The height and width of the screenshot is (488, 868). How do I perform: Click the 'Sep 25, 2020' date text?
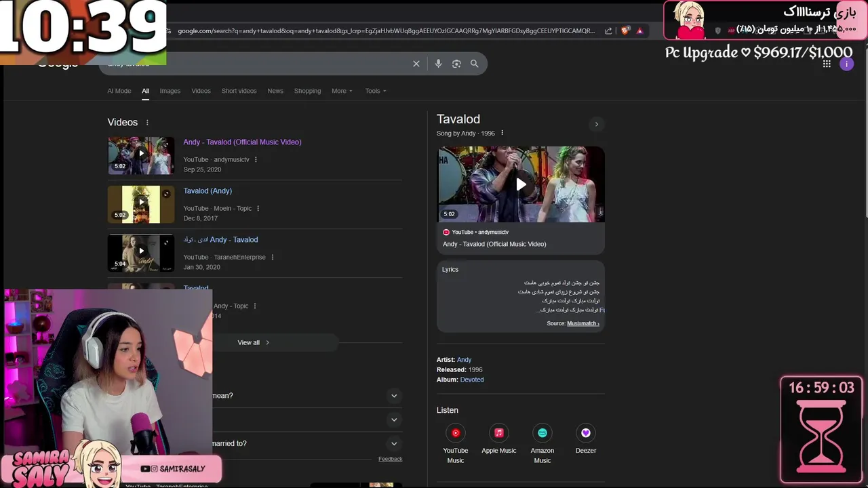[202, 169]
